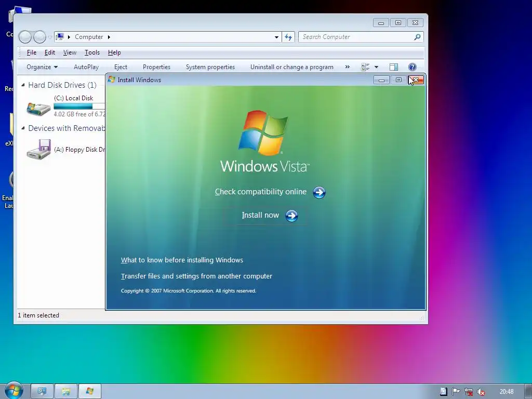Screen dimensions: 532x399
Task: Open the recent pages dropdown near Back
Action: coord(50,37)
